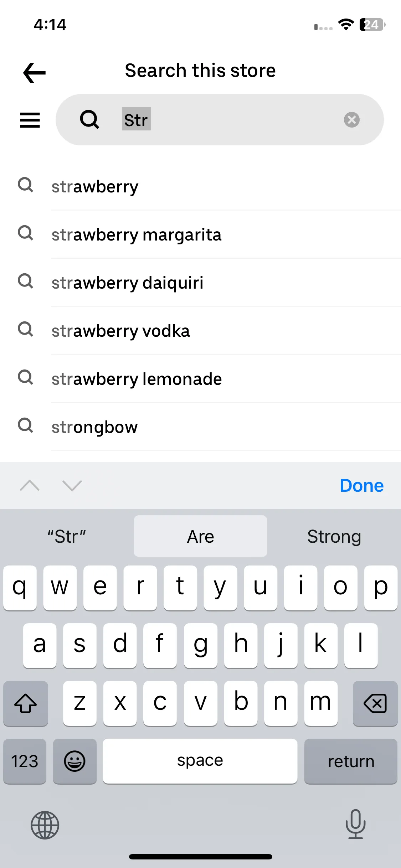Jump to the next field with the down chevron
401x868 pixels.
pyautogui.click(x=72, y=485)
